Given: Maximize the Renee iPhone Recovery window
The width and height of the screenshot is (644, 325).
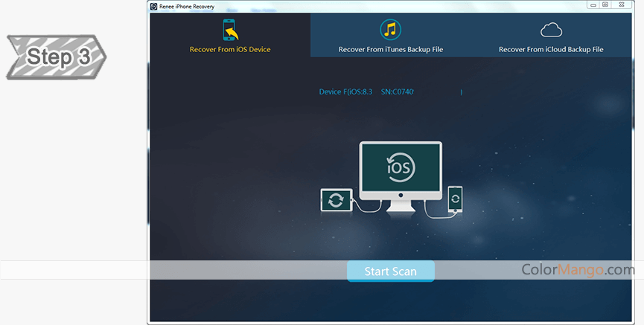Looking at the screenshot, I should [605, 5].
